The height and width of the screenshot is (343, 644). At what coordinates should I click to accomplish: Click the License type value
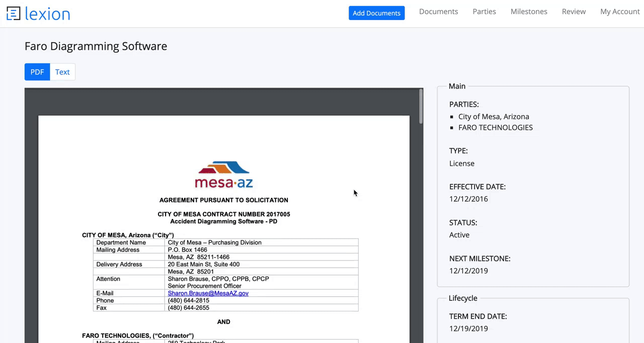pos(461,163)
